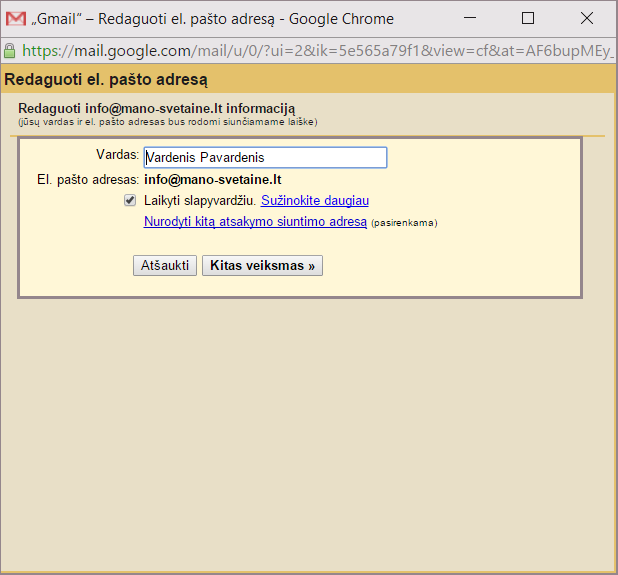
Task: Click the 'El. pašto adresas:' label
Action: pyautogui.click(x=88, y=180)
